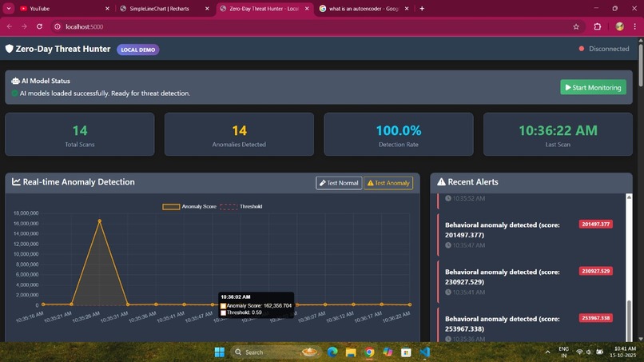Click the ENG IN language indicator

coord(564,352)
